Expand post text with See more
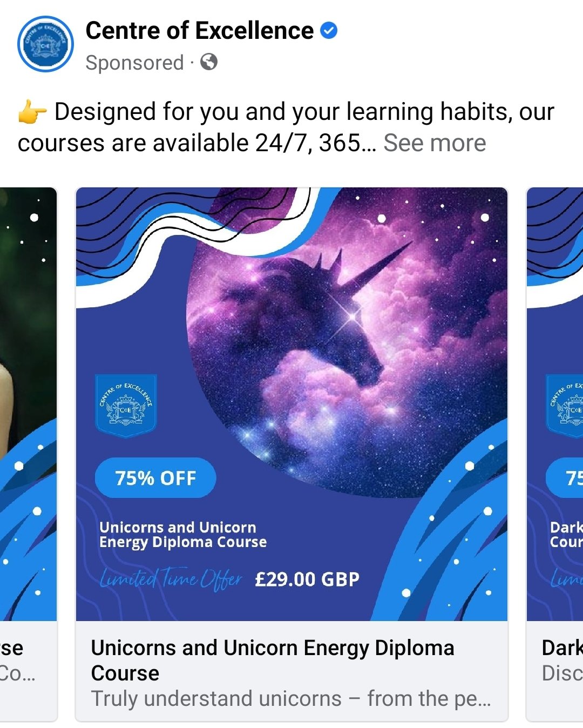Screen dimensions: 583x728 (435, 143)
